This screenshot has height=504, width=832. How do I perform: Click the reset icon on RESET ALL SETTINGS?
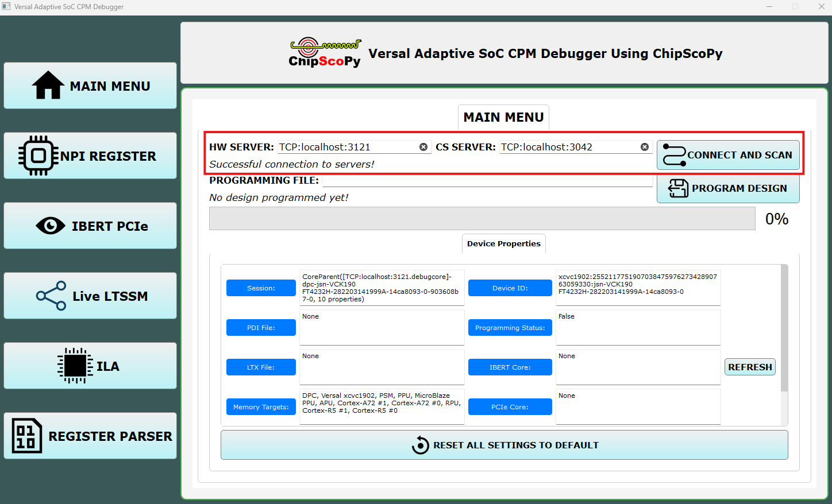click(x=421, y=445)
